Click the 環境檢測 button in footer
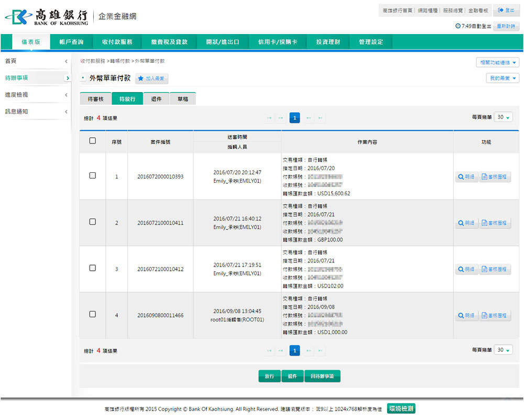The width and height of the screenshot is (524, 420). (x=401, y=408)
